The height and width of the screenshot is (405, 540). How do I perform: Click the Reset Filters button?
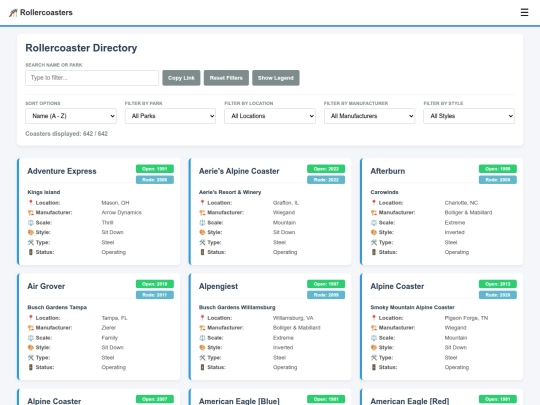pos(226,78)
